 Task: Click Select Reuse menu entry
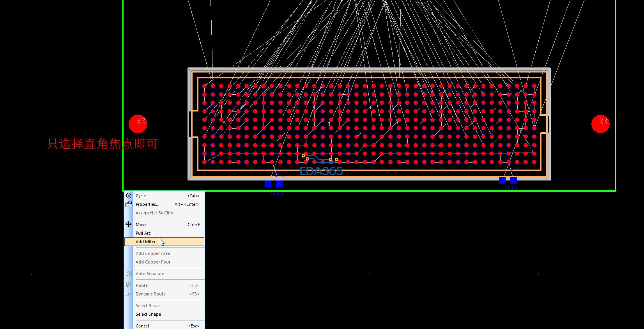click(148, 306)
